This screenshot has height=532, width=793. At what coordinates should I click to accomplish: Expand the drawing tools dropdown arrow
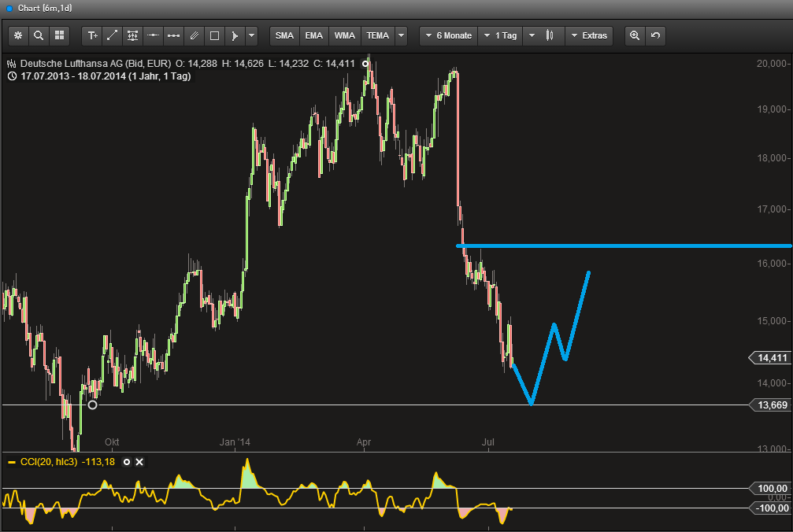pyautogui.click(x=251, y=36)
